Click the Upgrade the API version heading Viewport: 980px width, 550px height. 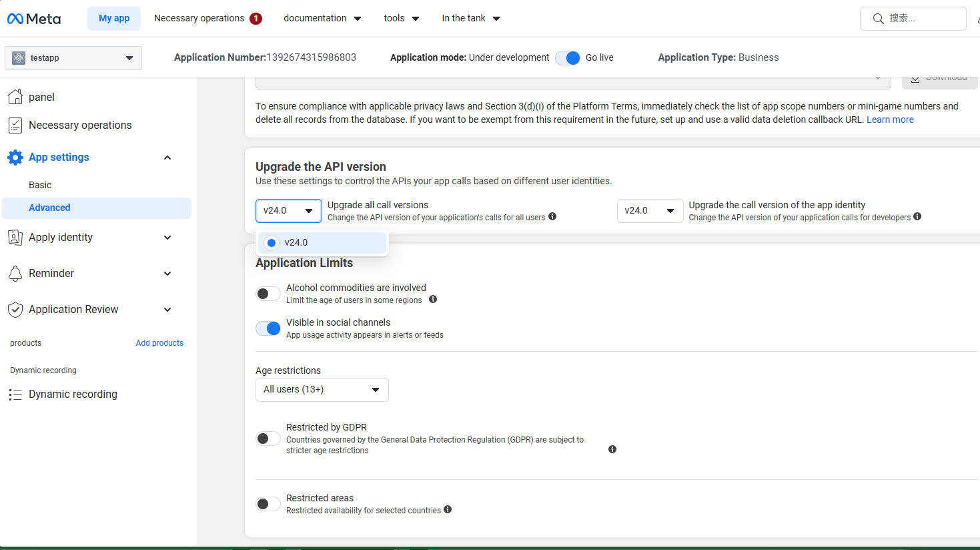(x=321, y=167)
